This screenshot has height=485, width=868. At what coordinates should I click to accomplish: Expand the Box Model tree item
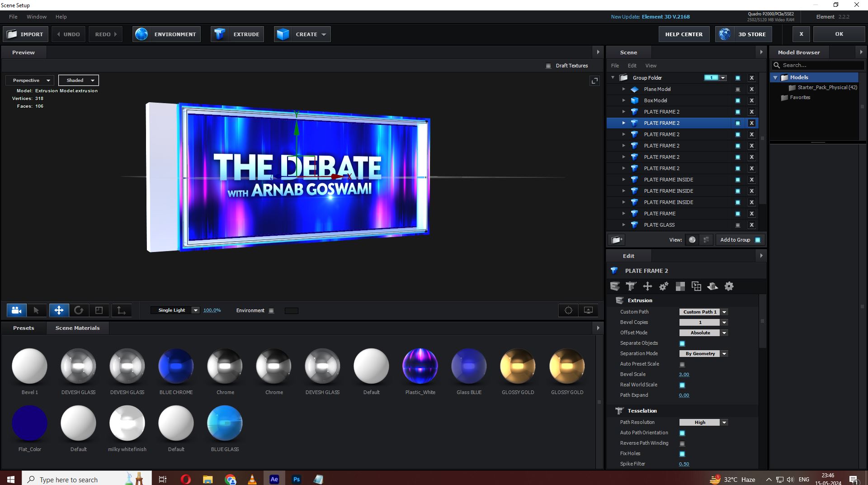pos(623,100)
